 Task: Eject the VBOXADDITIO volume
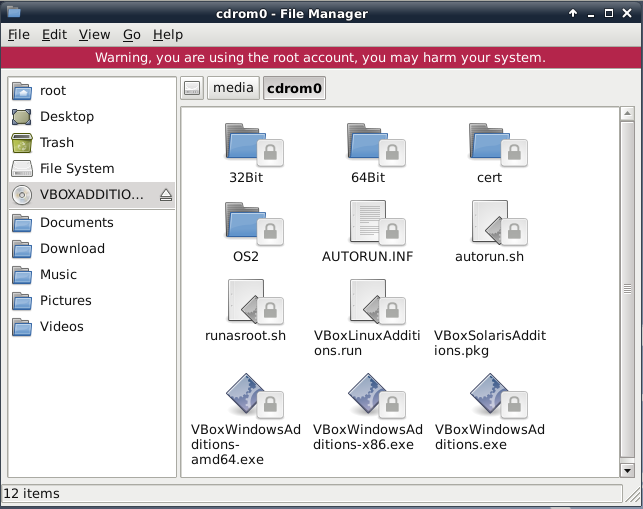[166, 195]
